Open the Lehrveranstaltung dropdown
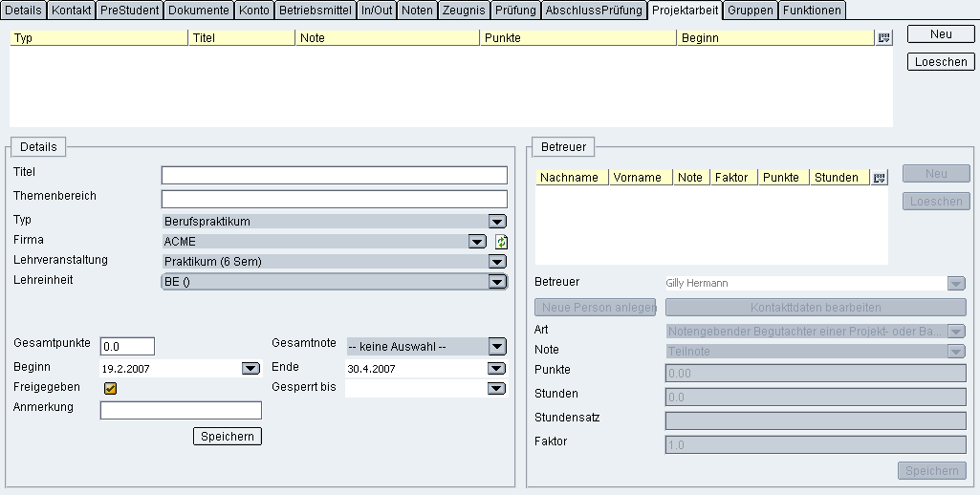Screen dimensions: 980x495 [497, 262]
